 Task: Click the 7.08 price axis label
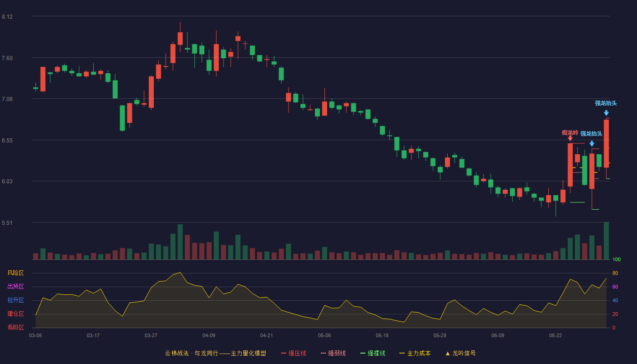(7, 99)
